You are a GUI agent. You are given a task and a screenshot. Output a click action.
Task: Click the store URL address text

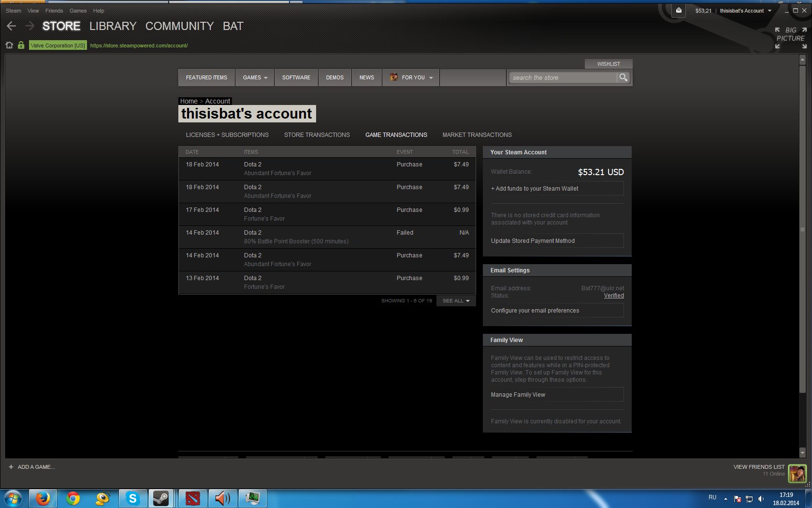139,45
